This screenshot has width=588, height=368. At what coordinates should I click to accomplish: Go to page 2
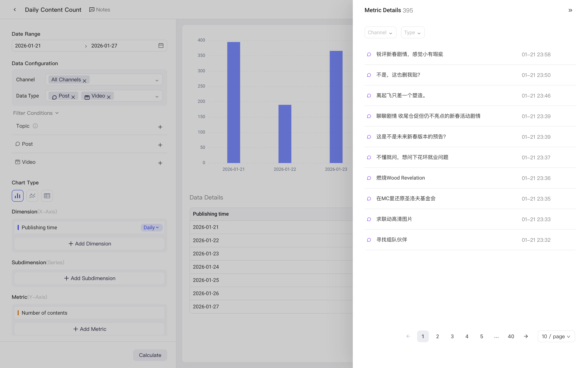pos(438,336)
